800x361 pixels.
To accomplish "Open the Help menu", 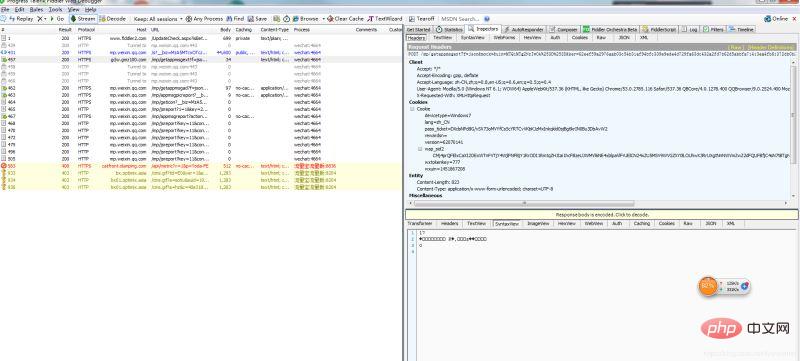I will pyautogui.click(x=90, y=10).
